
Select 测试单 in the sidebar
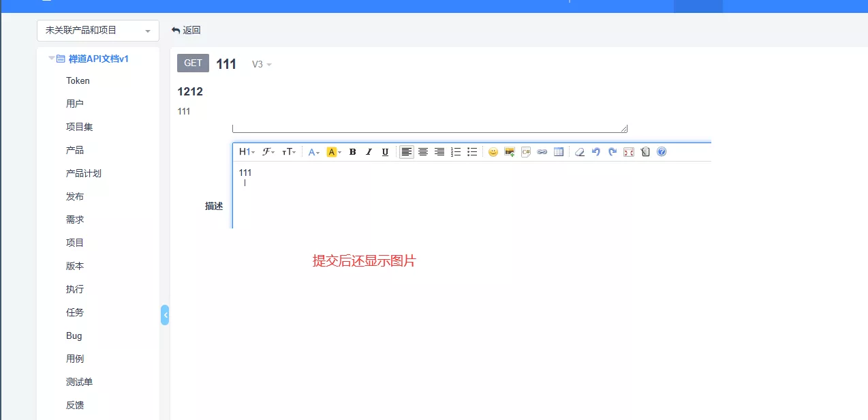click(x=79, y=382)
